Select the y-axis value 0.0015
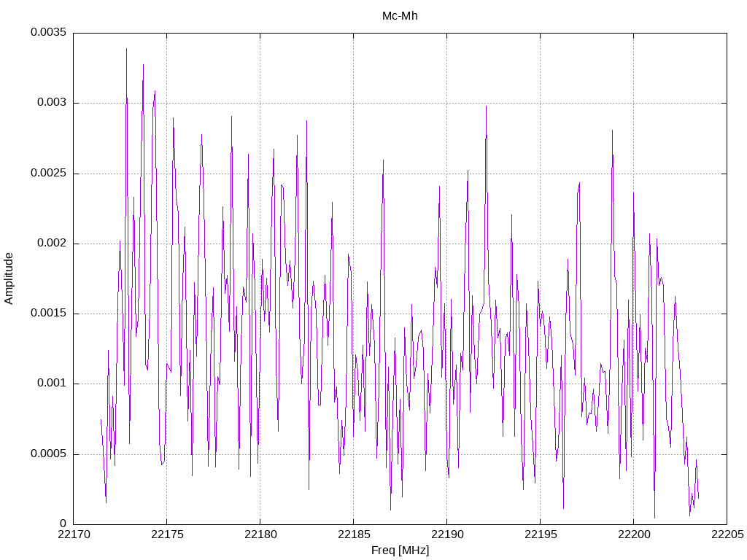 click(49, 314)
